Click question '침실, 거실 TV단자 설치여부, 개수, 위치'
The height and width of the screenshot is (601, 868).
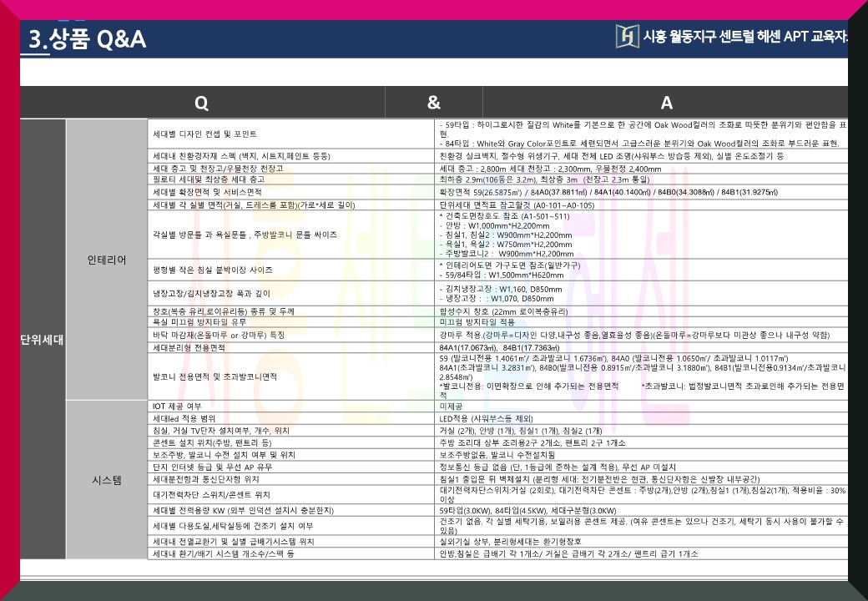[x=221, y=431]
